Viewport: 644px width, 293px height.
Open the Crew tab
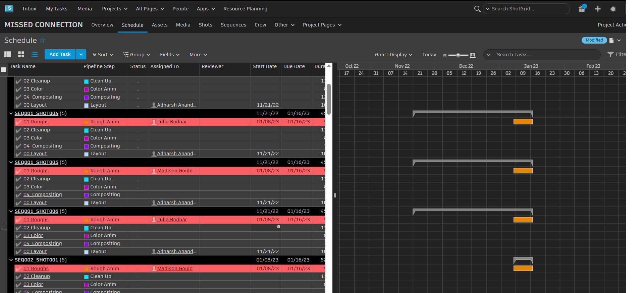pyautogui.click(x=260, y=25)
